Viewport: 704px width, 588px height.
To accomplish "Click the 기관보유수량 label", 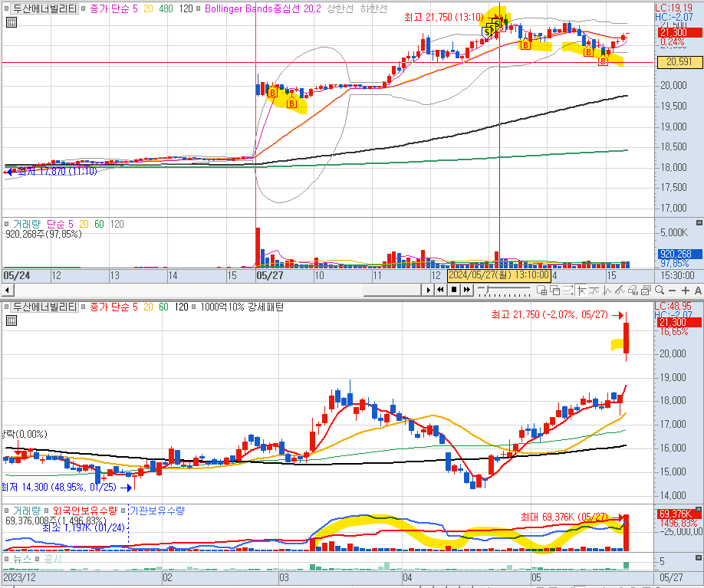I will pyautogui.click(x=157, y=511).
